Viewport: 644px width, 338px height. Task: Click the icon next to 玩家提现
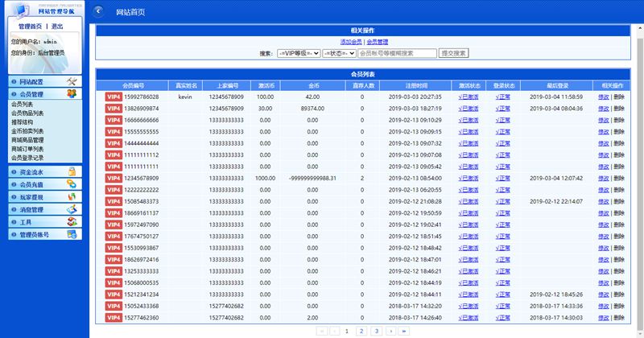click(72, 197)
